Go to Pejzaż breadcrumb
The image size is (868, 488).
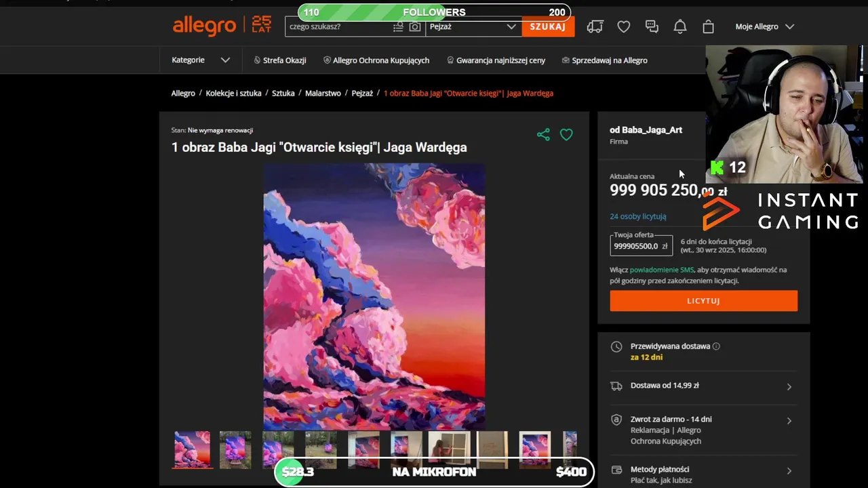click(362, 93)
